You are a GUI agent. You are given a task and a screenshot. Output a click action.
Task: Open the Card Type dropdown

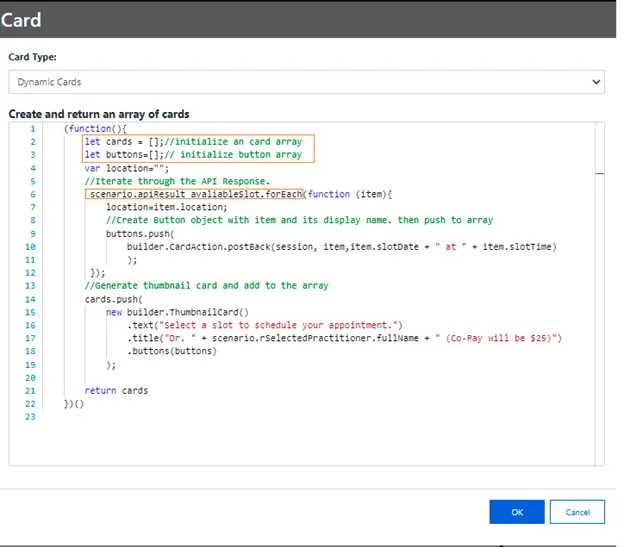pyautogui.click(x=306, y=82)
